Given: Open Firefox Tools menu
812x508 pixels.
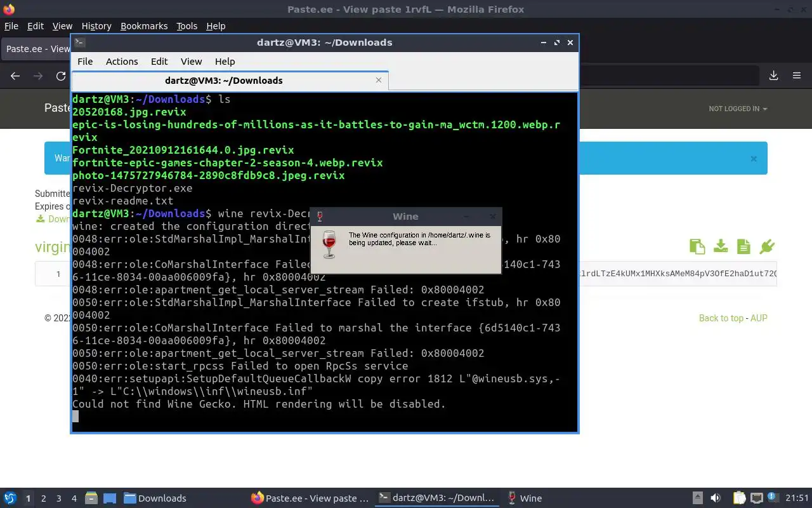Looking at the screenshot, I should pyautogui.click(x=187, y=26).
